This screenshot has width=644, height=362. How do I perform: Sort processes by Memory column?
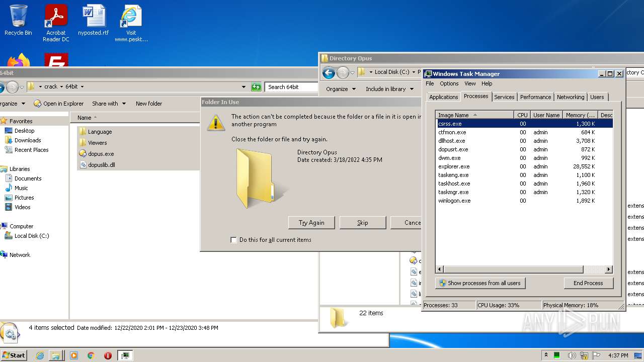click(581, 115)
